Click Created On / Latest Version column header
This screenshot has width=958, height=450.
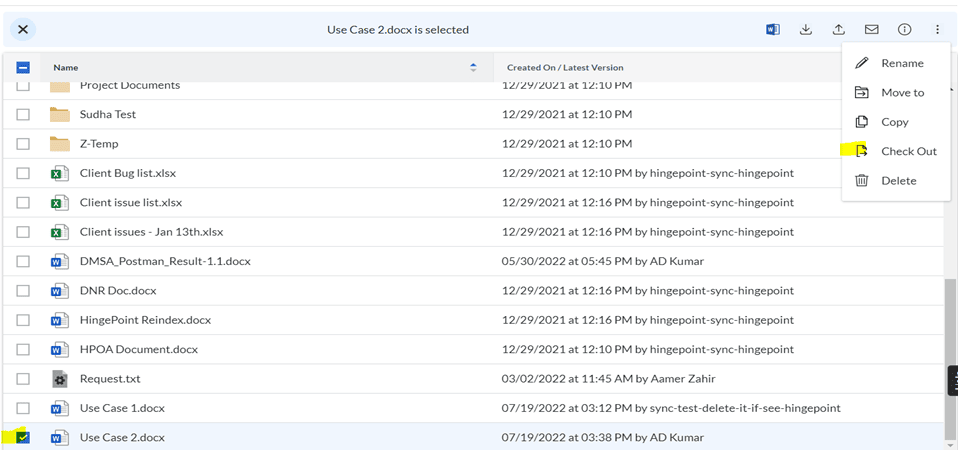(565, 68)
